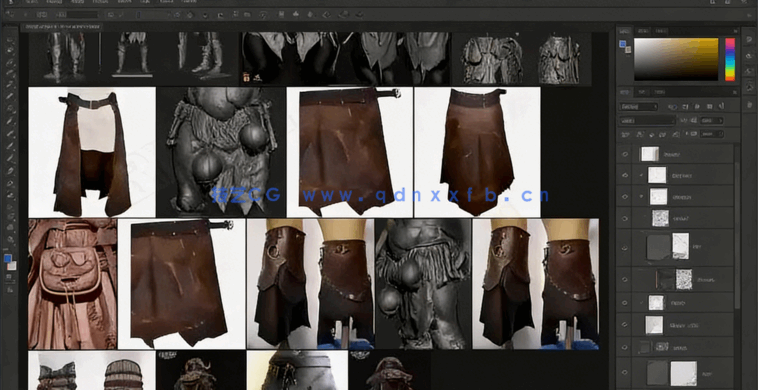Select the top layer's white thumbnail

[x=649, y=154]
